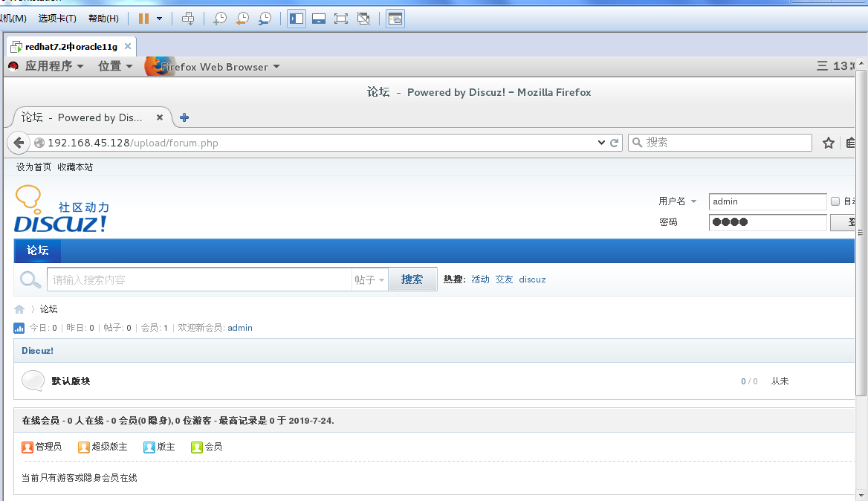Toggle the library sidebar view
The image size is (868, 501).
(297, 19)
